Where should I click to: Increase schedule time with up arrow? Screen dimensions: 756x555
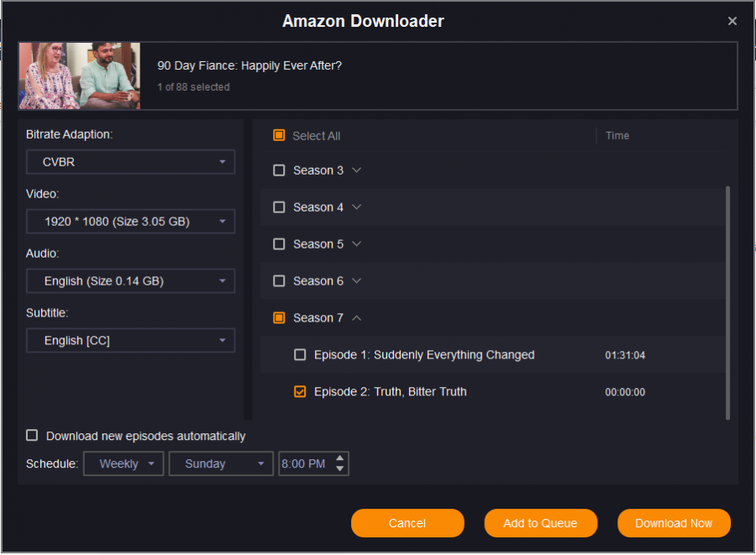pyautogui.click(x=340, y=458)
